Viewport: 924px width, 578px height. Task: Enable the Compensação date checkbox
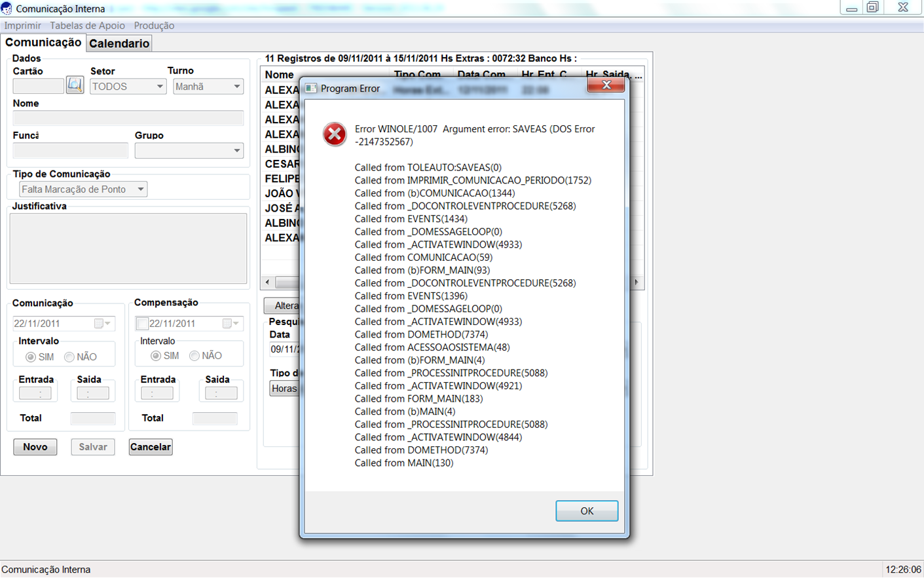142,324
